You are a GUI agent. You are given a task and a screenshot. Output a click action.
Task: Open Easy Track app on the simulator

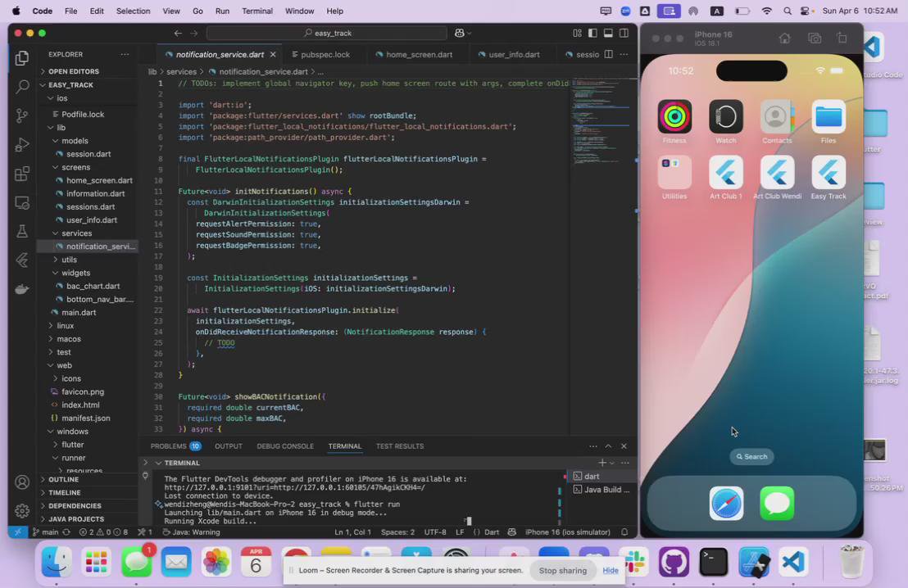tap(828, 173)
